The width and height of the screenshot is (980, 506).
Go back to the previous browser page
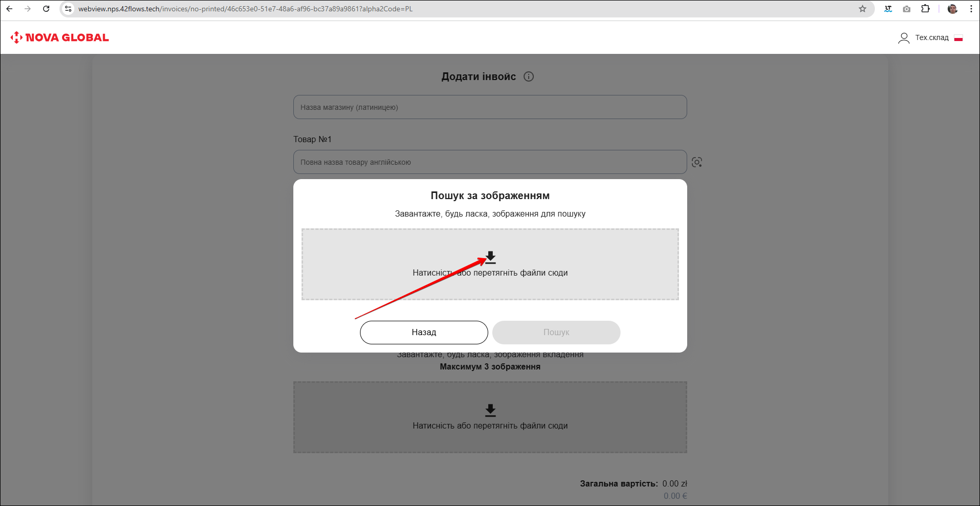[9, 9]
